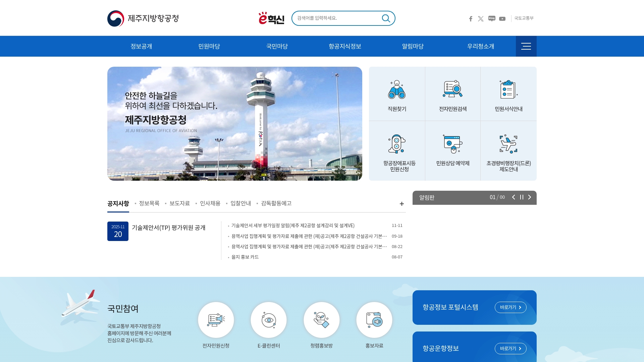This screenshot has width=644, height=362.
Task: Open the X (Twitter) icon link
Action: 481,19
